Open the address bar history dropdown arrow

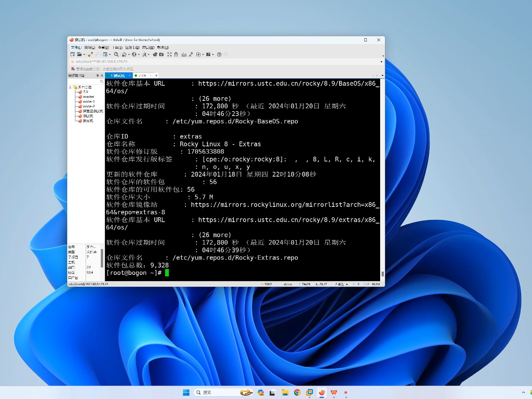pos(381,62)
